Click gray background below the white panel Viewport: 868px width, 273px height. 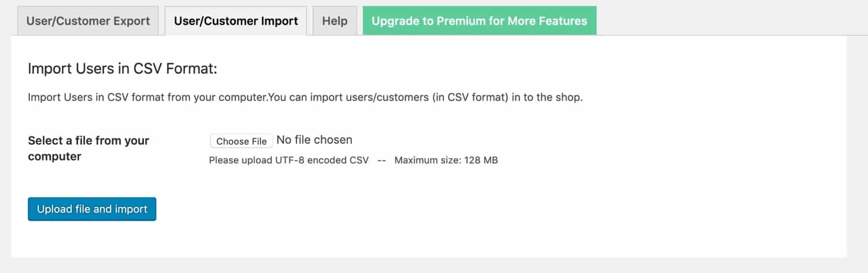coord(434,265)
